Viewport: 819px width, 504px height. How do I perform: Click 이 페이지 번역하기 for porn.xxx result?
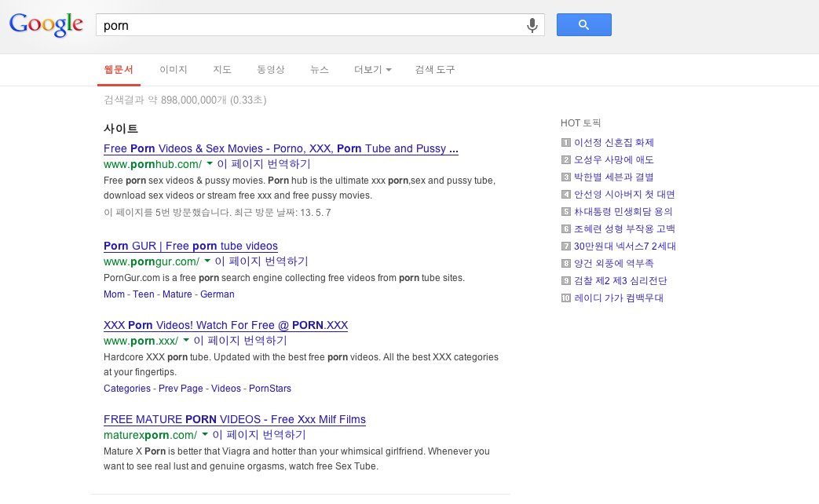[240, 341]
